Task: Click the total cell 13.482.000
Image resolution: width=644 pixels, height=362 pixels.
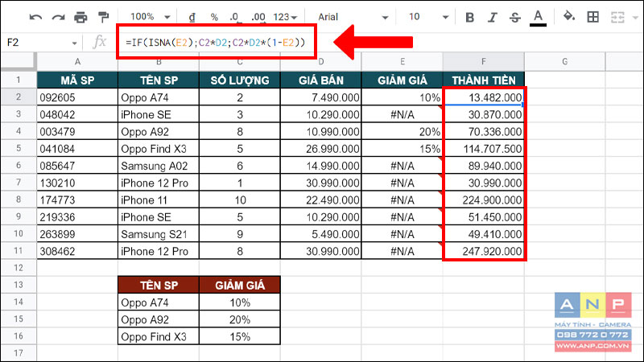Action: click(484, 97)
